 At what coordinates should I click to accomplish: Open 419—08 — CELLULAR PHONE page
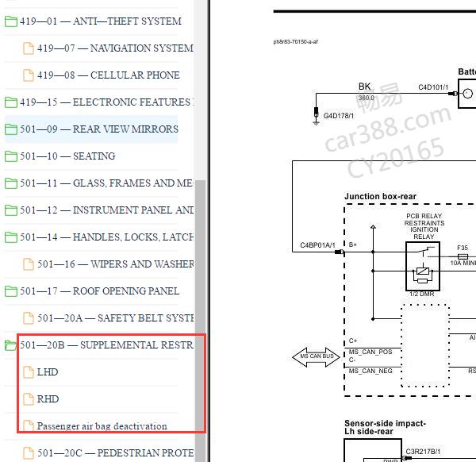click(x=109, y=75)
